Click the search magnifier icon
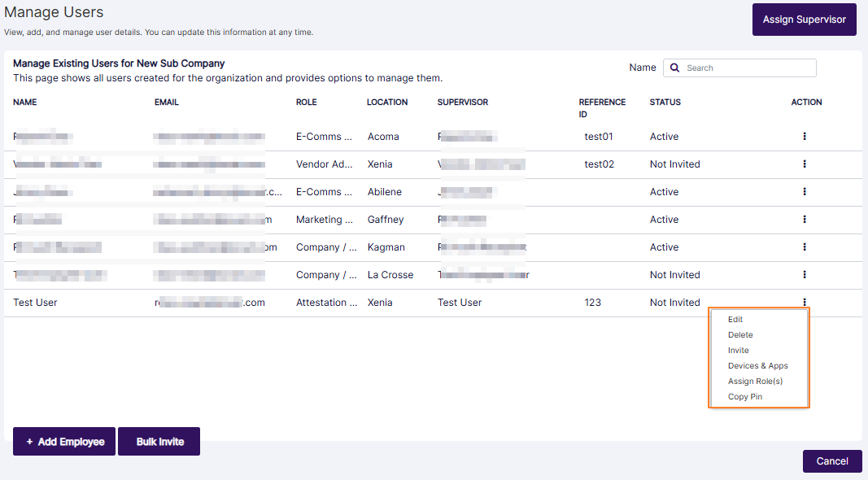 point(674,68)
